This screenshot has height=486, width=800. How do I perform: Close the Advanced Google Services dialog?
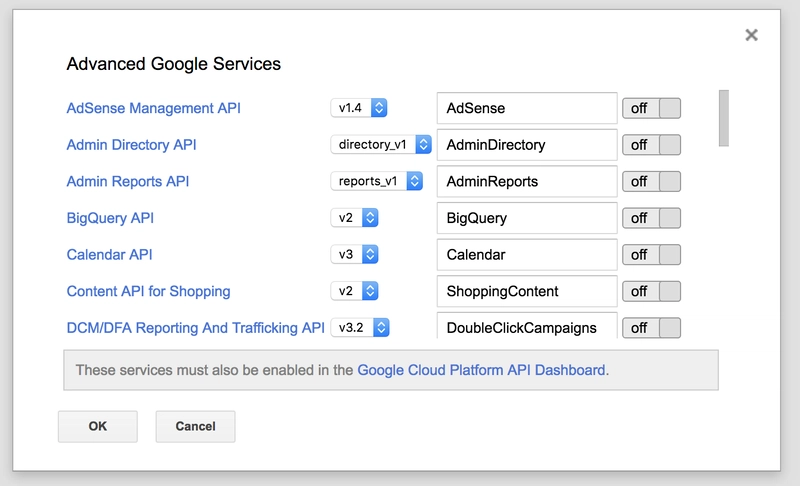click(751, 35)
